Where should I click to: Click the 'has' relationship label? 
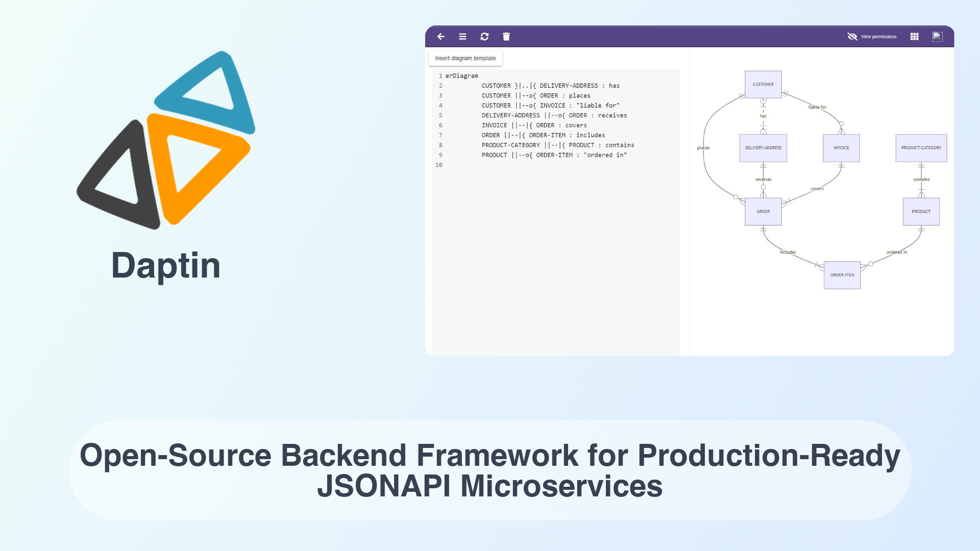click(763, 116)
